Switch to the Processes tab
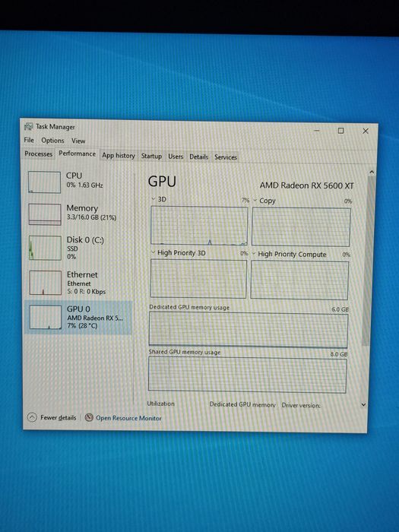 click(x=38, y=154)
